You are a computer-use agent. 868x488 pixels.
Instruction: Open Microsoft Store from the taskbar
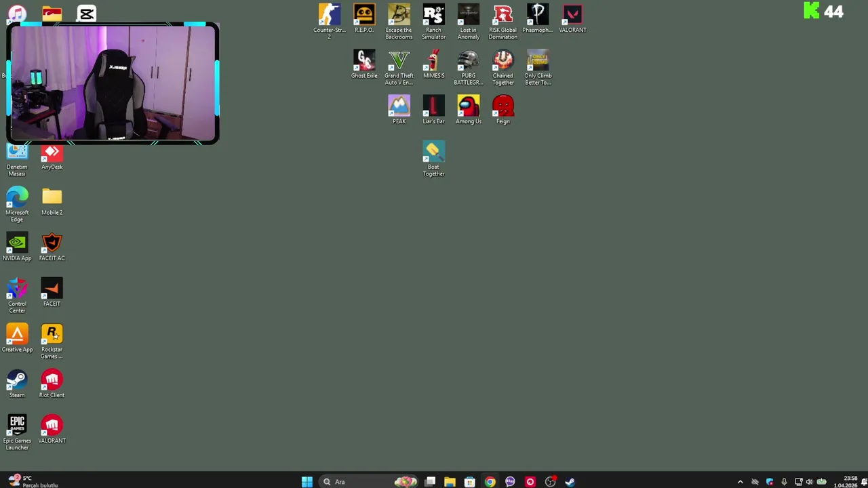[469, 482]
